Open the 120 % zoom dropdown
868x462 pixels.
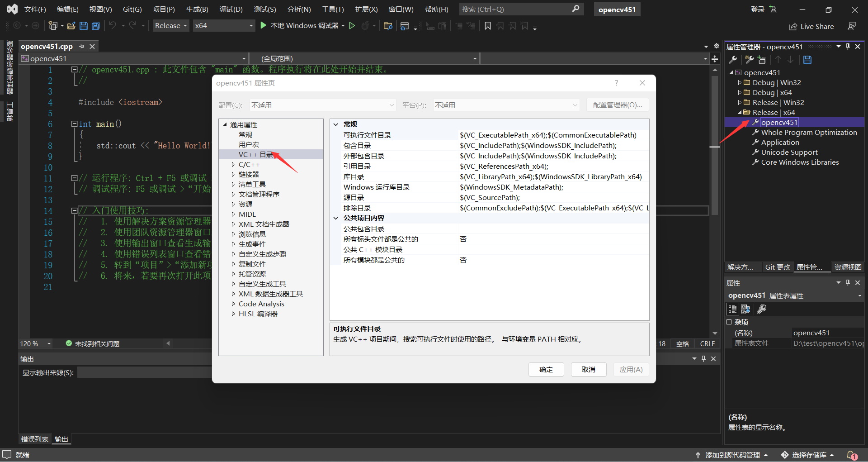pos(36,344)
